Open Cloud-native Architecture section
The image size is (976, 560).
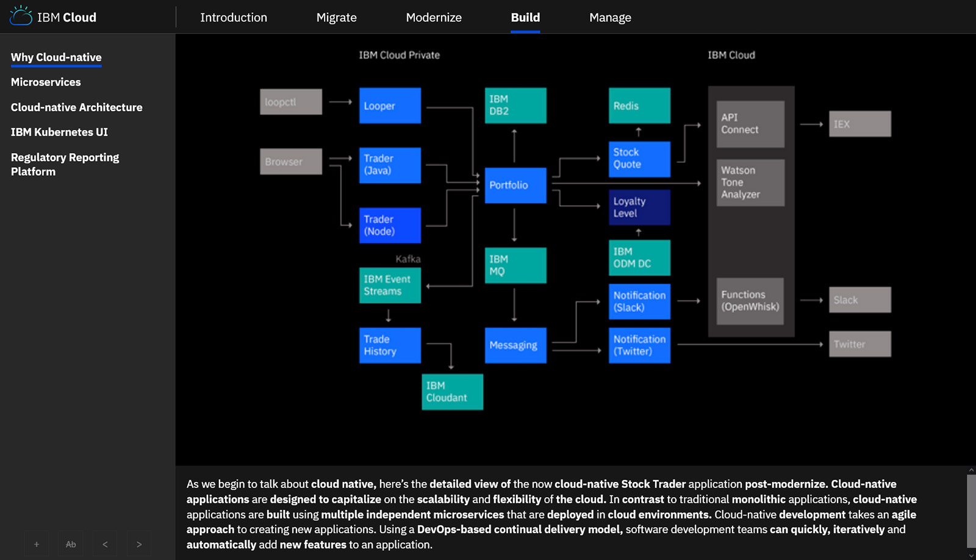tap(76, 107)
